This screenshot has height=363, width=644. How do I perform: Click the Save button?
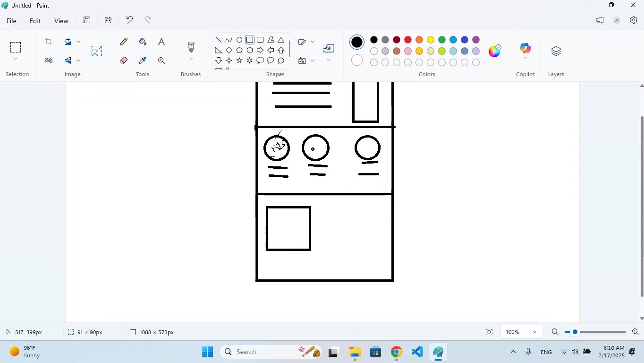pyautogui.click(x=87, y=20)
